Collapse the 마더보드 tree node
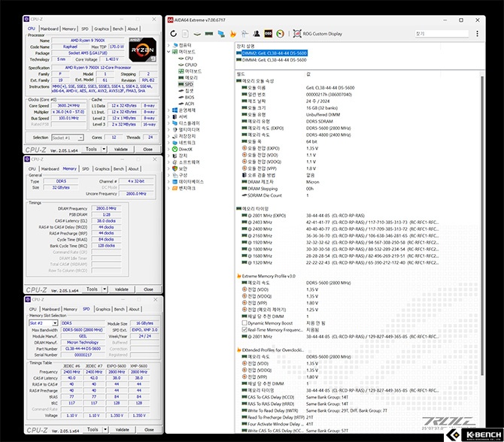 (169, 52)
